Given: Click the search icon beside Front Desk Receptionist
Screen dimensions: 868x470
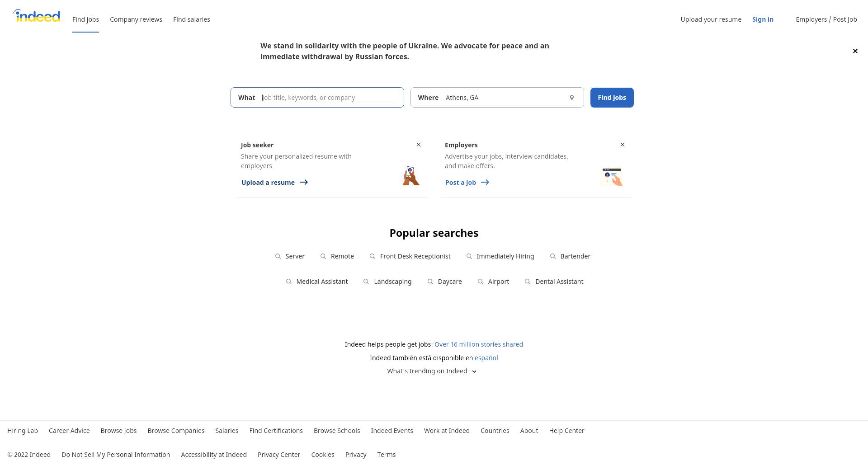Looking at the screenshot, I should click(373, 256).
